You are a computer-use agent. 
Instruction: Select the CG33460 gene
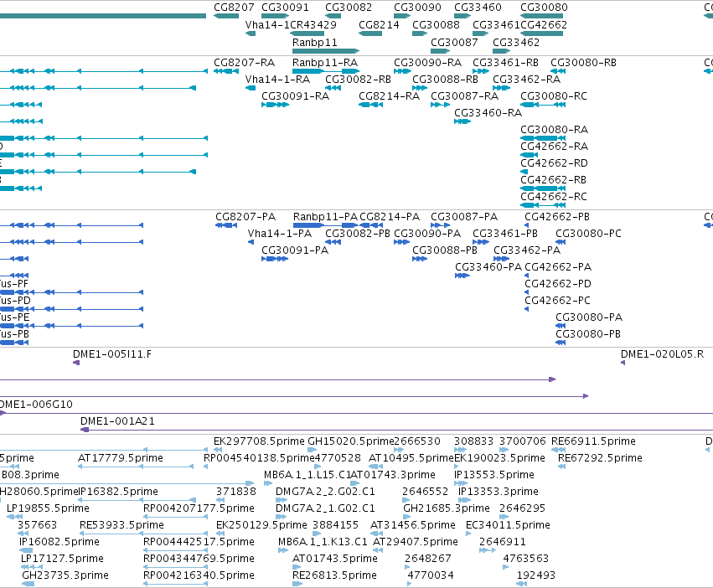462,16
